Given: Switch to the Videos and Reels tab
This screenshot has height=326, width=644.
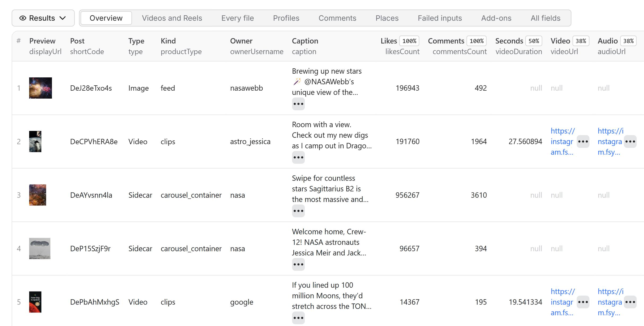Looking at the screenshot, I should point(172,18).
